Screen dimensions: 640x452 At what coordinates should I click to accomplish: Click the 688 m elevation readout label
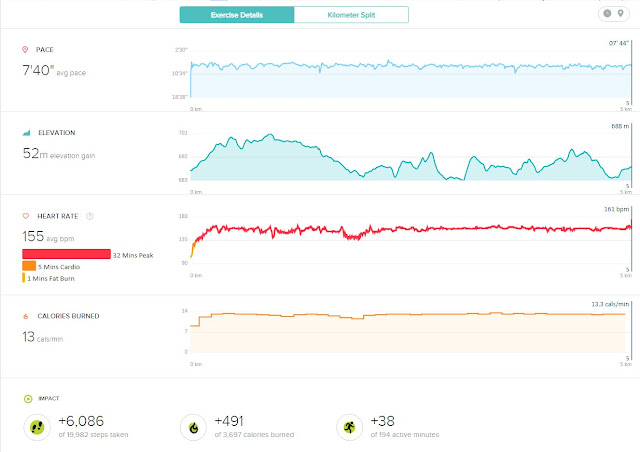click(x=620, y=126)
